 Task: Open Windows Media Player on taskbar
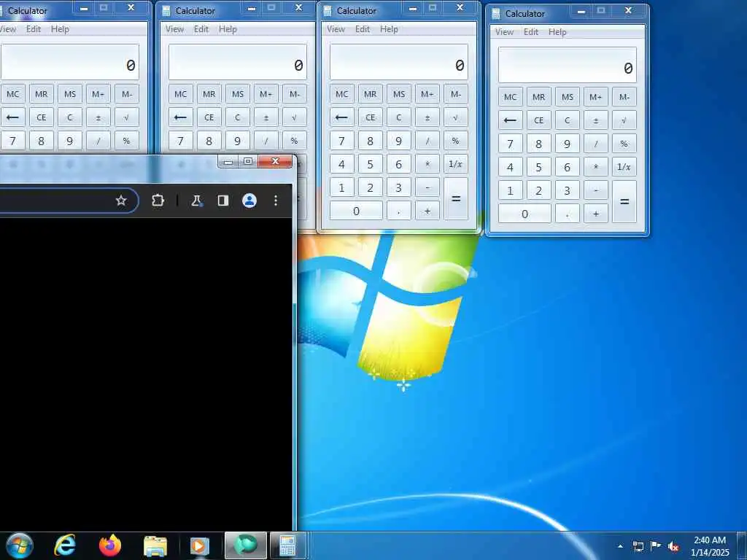(x=199, y=545)
